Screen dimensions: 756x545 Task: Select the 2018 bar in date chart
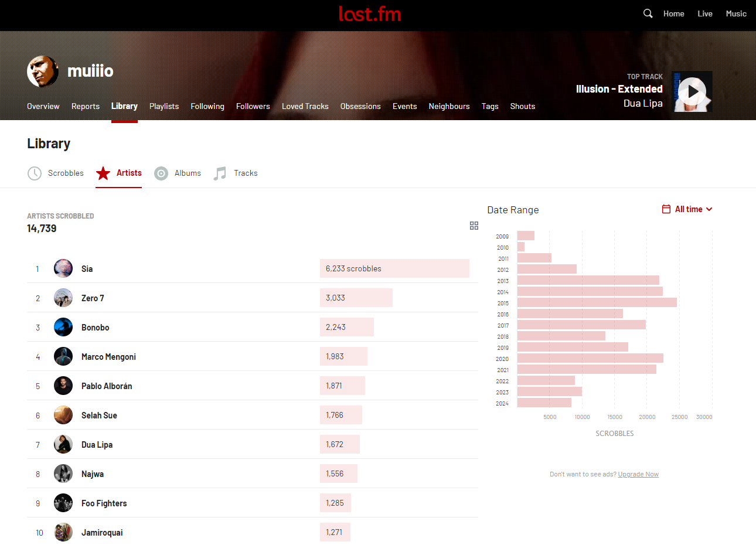(561, 336)
